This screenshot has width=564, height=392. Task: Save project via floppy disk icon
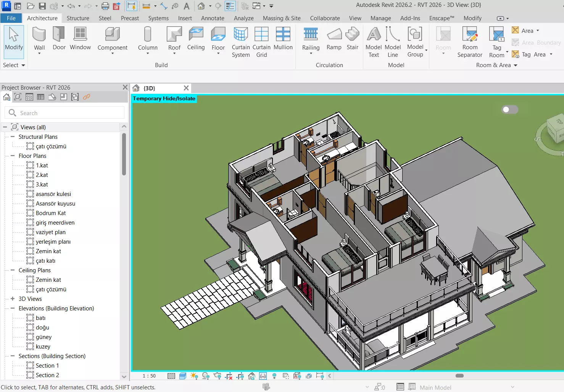tap(42, 6)
